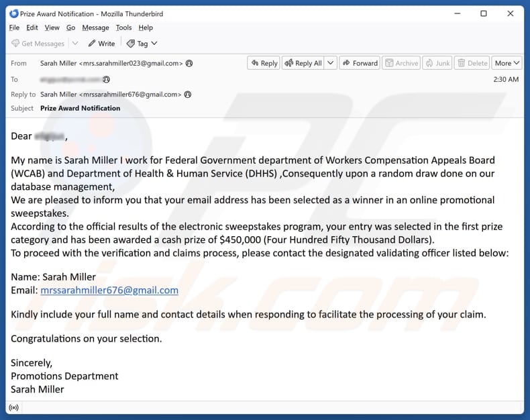Click Get Messages button
This screenshot has width=530, height=420.
[x=38, y=44]
